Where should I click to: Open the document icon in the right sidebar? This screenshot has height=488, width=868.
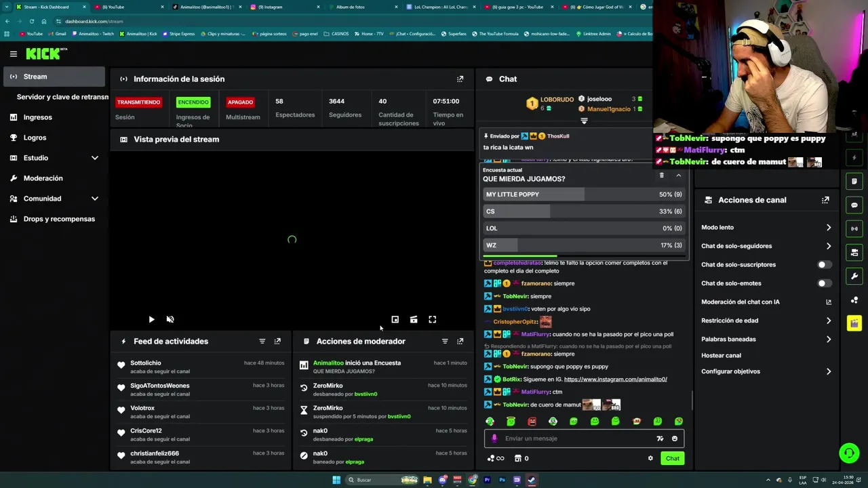854,181
